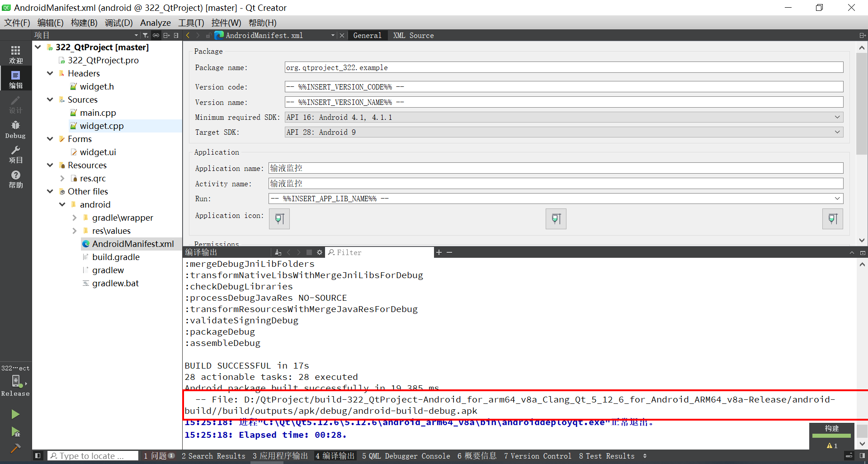
Task: Open the Minimum required SDK dropdown
Action: coord(564,117)
